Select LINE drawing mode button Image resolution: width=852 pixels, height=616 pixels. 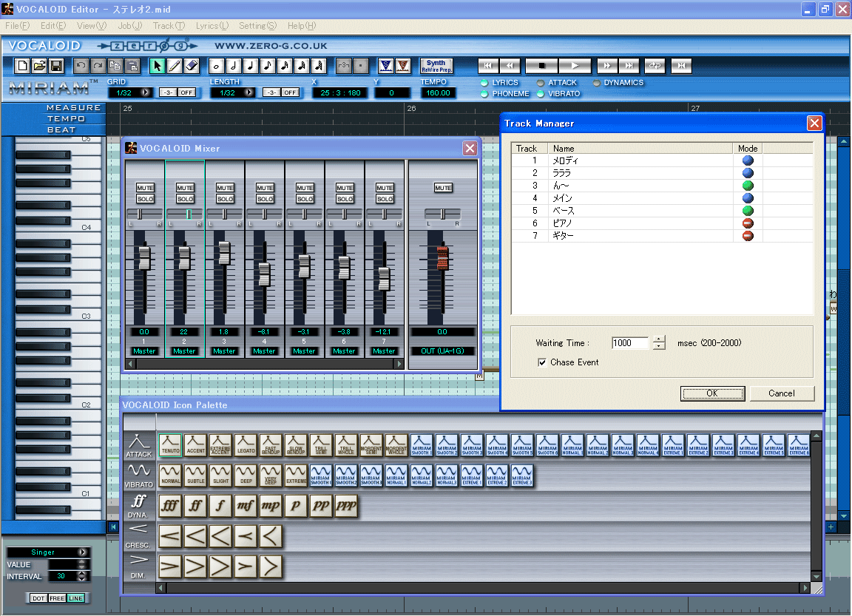pyautogui.click(x=75, y=598)
